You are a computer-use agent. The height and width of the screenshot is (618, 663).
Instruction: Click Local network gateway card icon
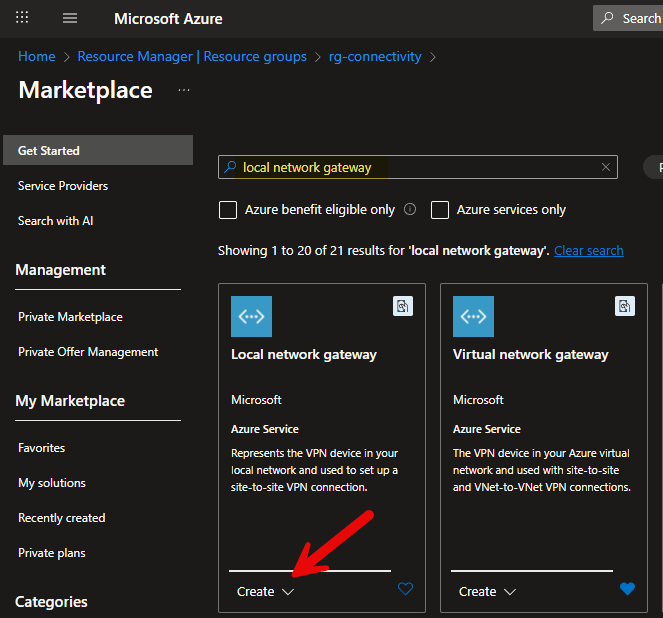tap(252, 317)
